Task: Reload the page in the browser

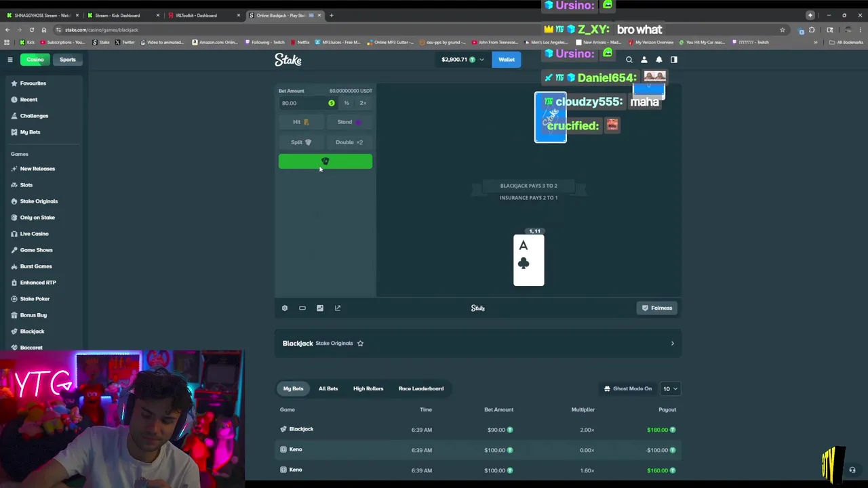Action: 31,30
